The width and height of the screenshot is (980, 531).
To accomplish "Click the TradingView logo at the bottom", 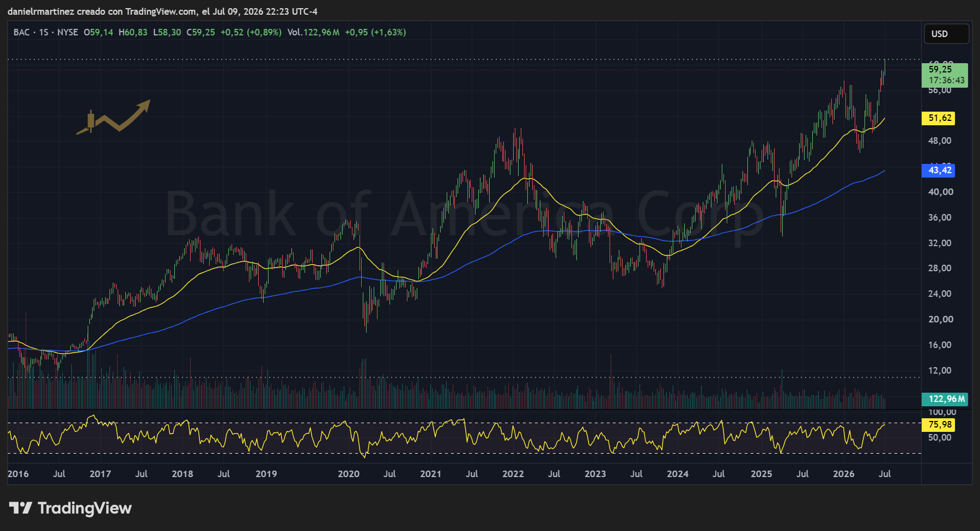I will [71, 508].
